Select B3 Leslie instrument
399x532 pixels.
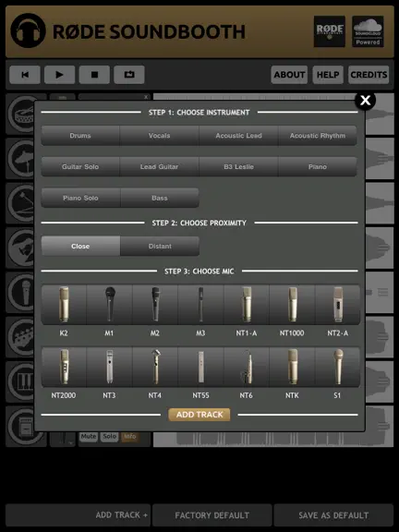[x=238, y=166]
